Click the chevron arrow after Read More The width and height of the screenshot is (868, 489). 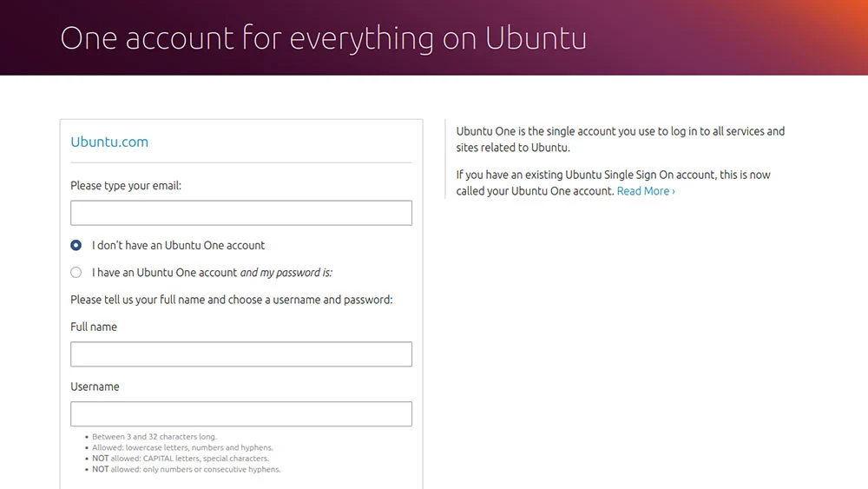point(674,192)
